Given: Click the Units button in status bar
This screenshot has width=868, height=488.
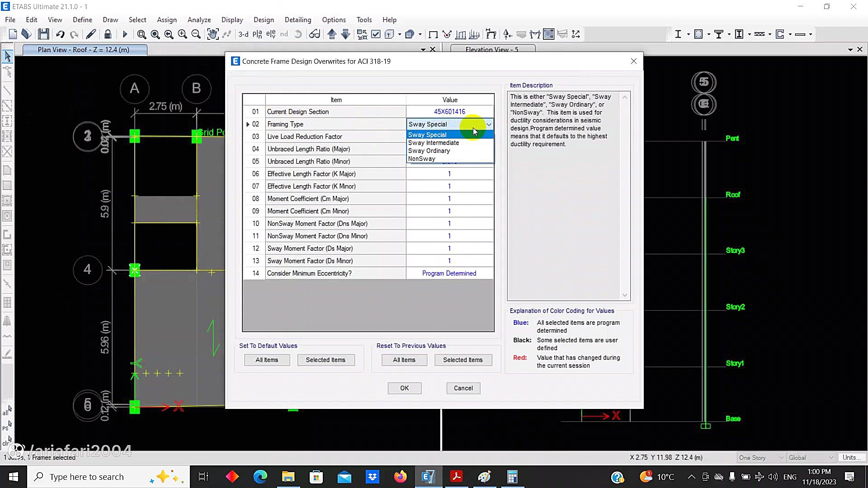Looking at the screenshot, I should point(852,458).
